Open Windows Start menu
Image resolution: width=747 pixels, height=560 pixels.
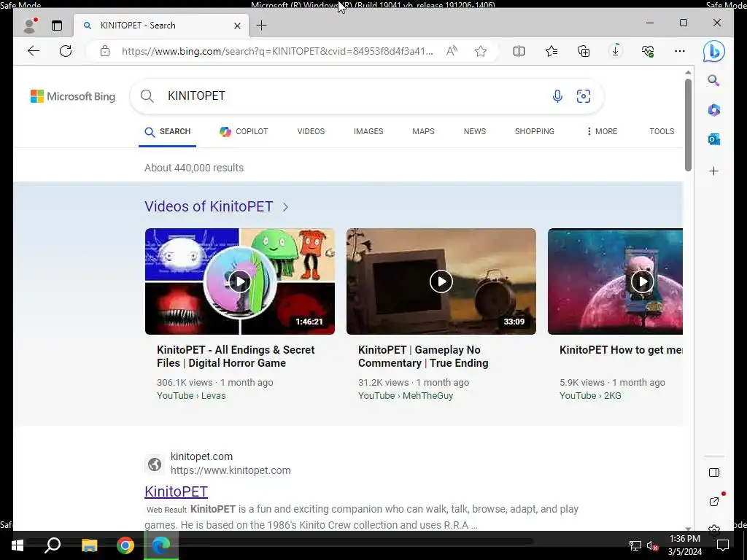point(18,545)
